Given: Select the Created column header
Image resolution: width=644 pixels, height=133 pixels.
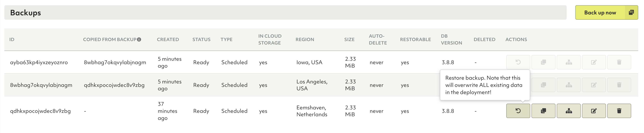Looking at the screenshot, I should (x=168, y=39).
